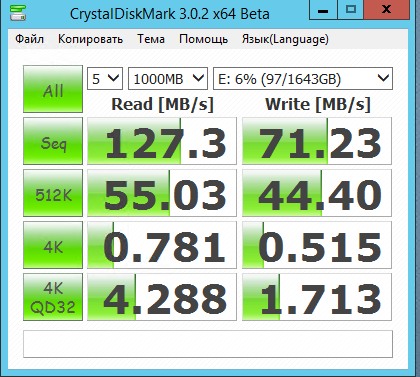
Task: Expand the 1000MB test size dropdown
Action: tap(168, 79)
